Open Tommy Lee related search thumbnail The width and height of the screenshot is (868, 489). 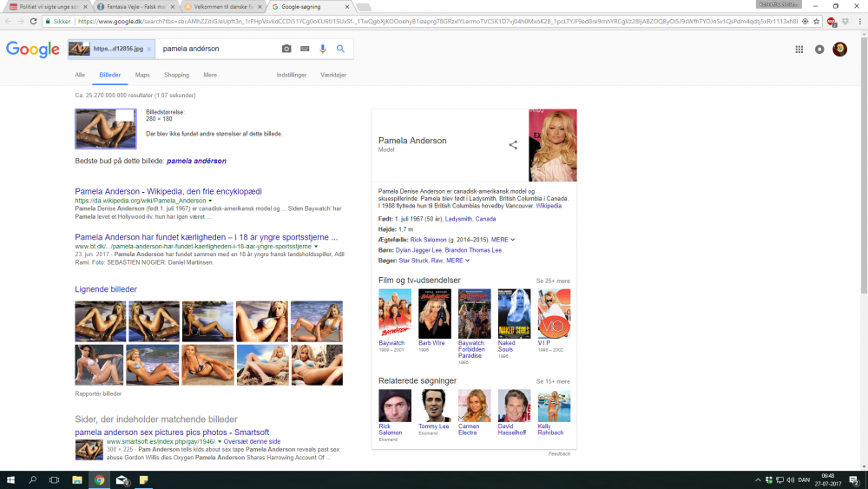click(x=435, y=406)
